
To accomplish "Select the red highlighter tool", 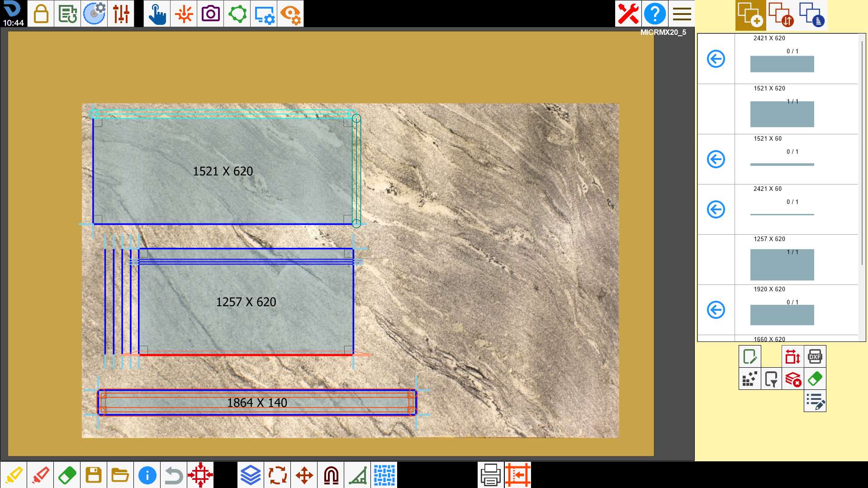I will 40,475.
